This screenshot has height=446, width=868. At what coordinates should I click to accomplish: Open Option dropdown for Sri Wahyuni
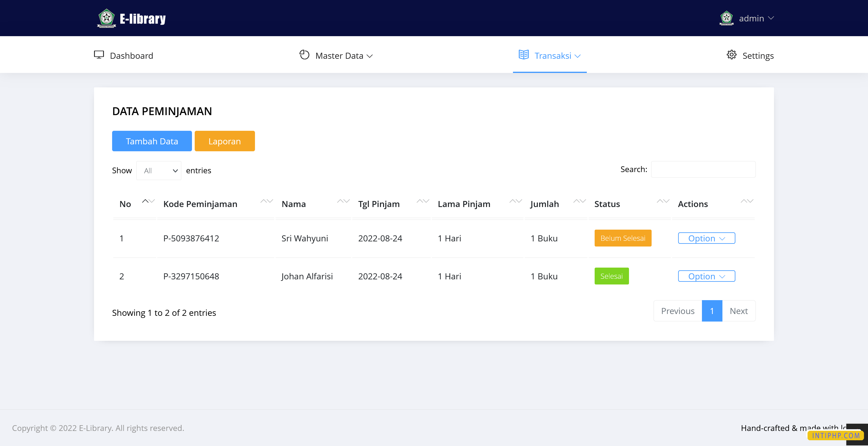(x=706, y=238)
